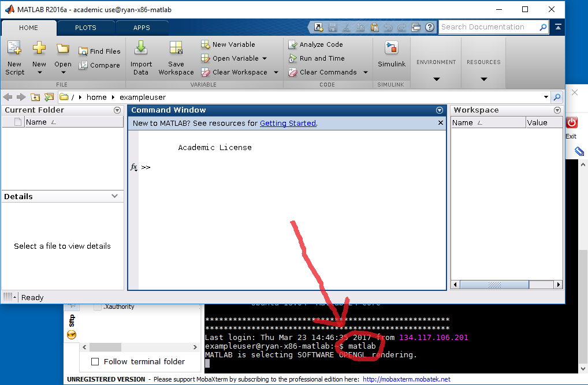Go up one folder level
Viewport: 588px width, 385px height.
tap(35, 97)
